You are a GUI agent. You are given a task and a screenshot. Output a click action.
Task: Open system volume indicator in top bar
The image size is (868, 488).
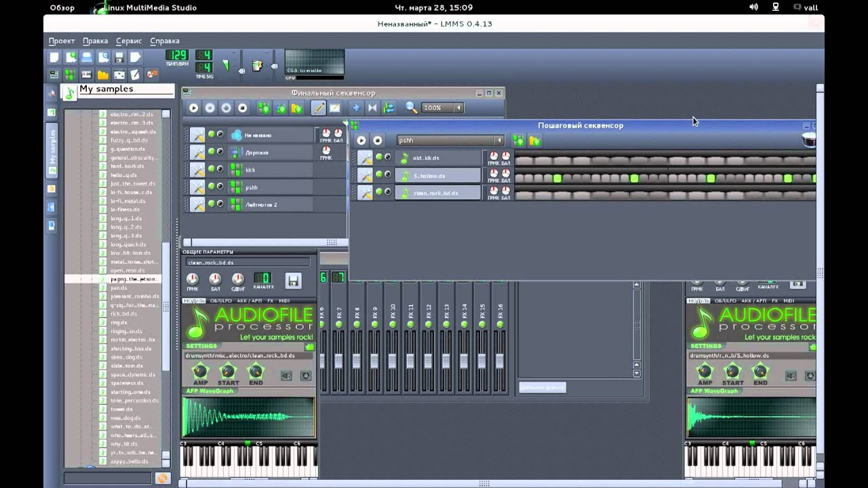[x=753, y=7]
